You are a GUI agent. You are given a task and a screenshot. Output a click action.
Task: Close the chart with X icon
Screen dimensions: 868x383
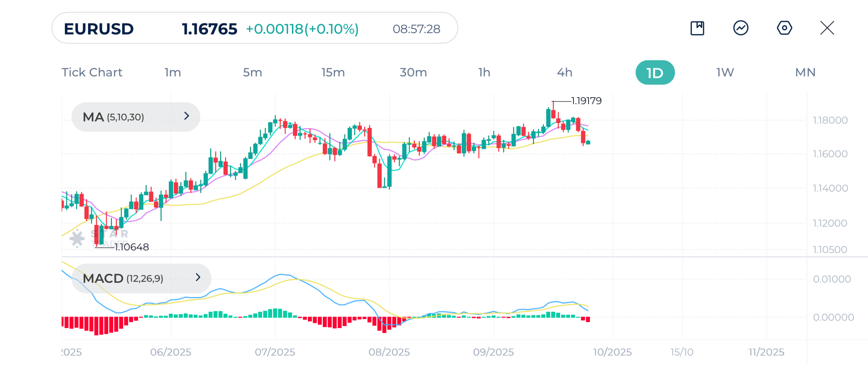827,28
